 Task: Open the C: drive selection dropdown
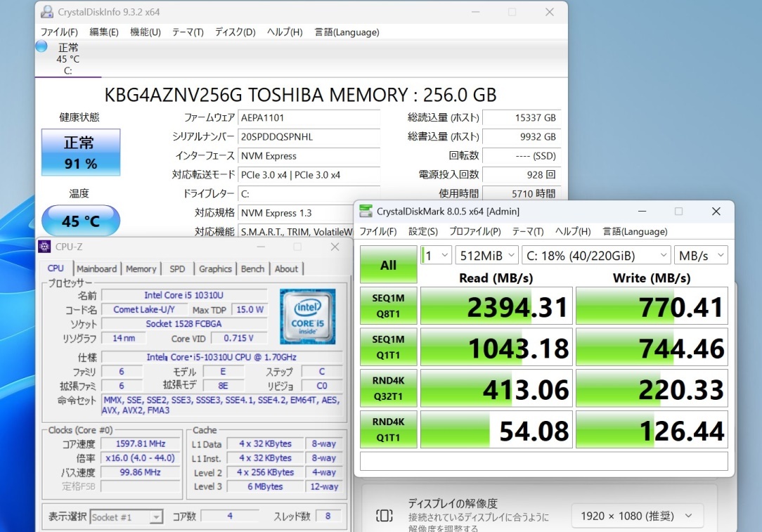click(596, 255)
